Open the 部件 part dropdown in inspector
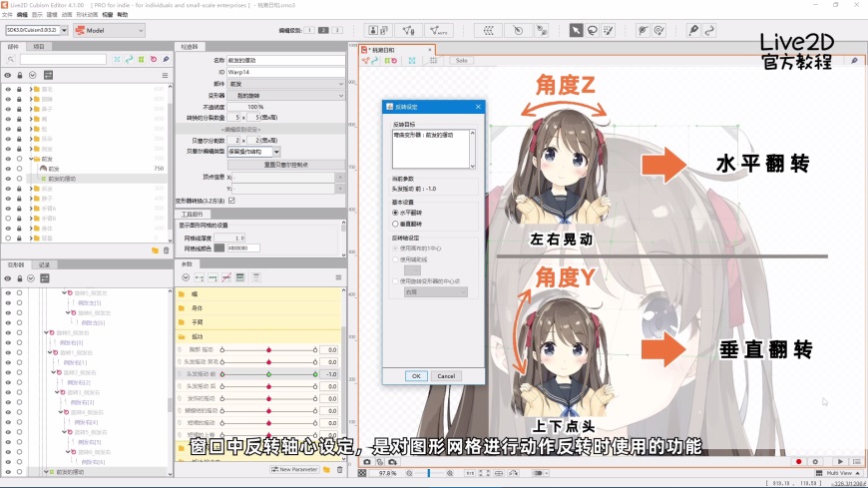The width and height of the screenshot is (868, 488). (x=286, y=84)
